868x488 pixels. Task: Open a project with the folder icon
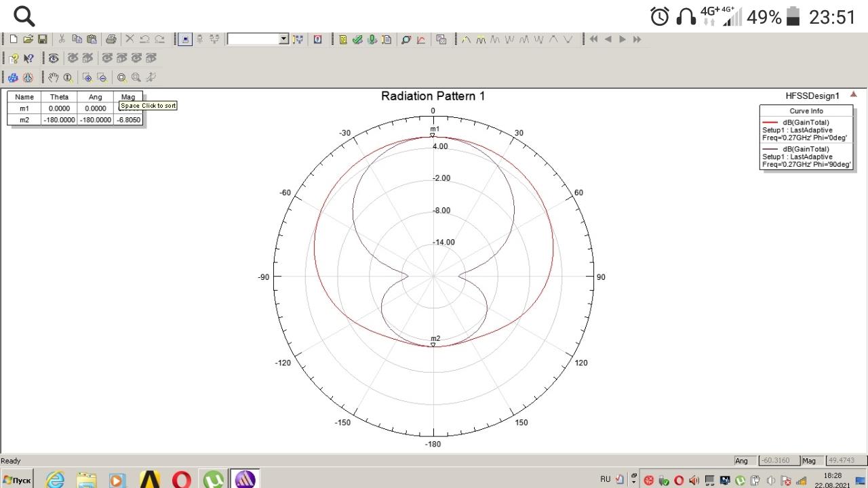tap(28, 39)
